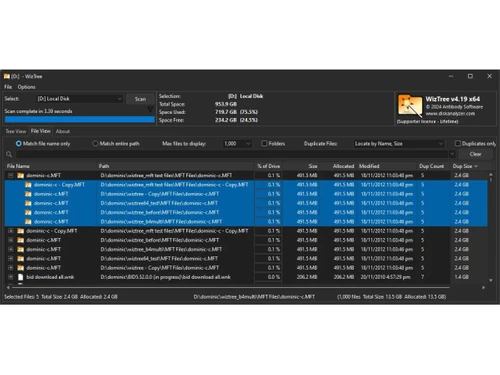Sort by the '% of Drive' column header

click(x=269, y=166)
